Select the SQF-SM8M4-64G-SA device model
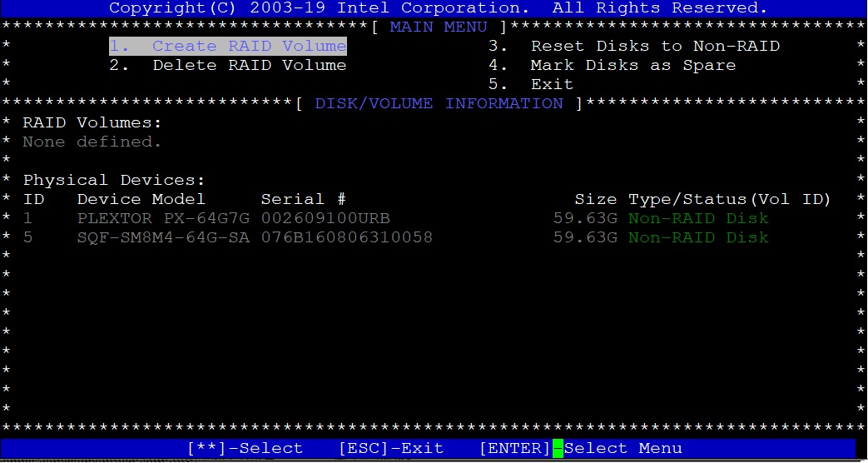The width and height of the screenshot is (868, 463). [163, 237]
